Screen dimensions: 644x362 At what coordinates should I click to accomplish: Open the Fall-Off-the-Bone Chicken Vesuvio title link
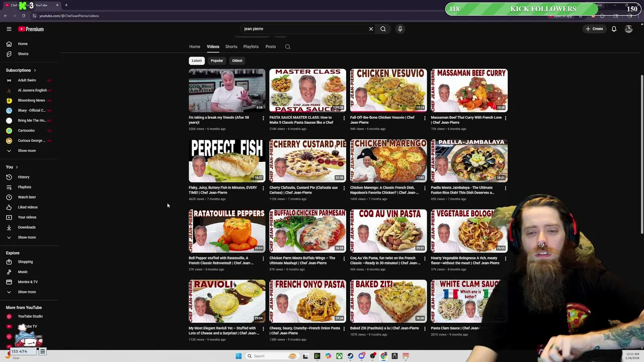click(382, 120)
